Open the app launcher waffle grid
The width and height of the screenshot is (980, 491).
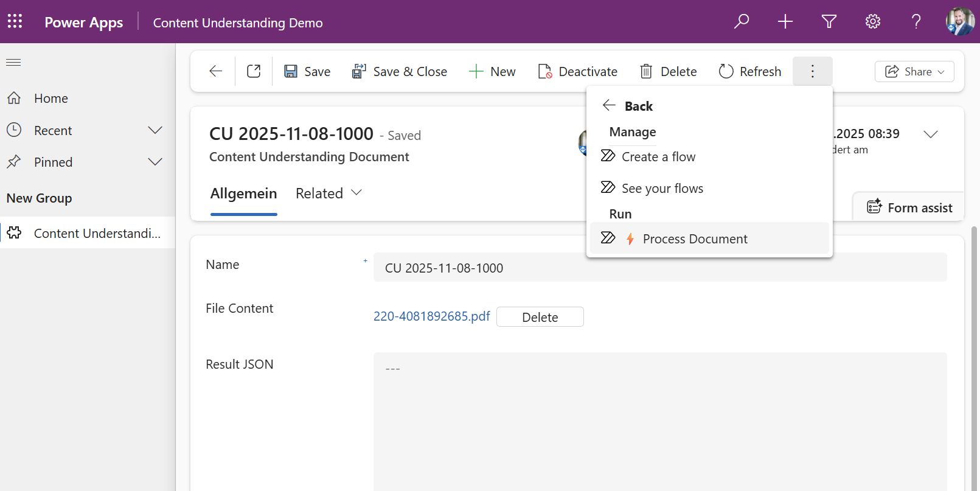pyautogui.click(x=15, y=22)
